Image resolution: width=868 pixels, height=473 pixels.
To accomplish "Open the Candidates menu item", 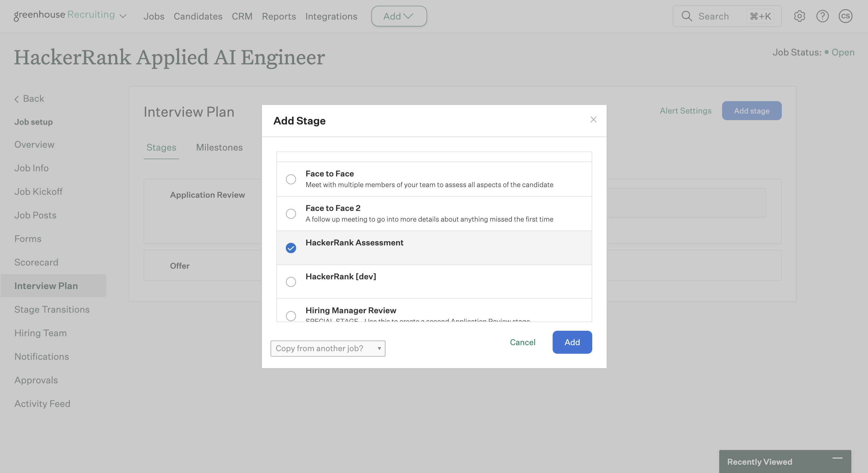I will [198, 16].
